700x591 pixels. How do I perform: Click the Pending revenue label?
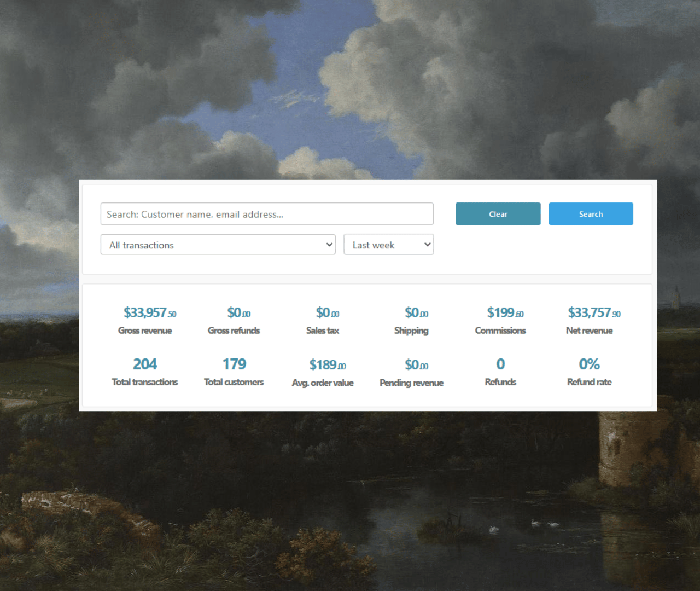(x=411, y=383)
